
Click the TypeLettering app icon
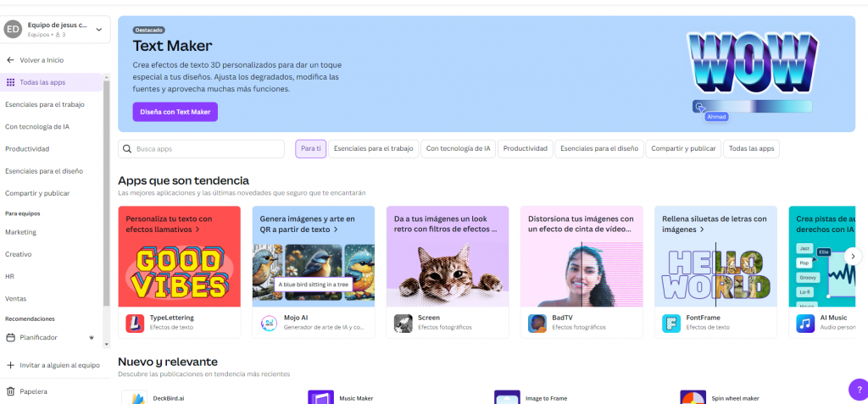pyautogui.click(x=135, y=324)
